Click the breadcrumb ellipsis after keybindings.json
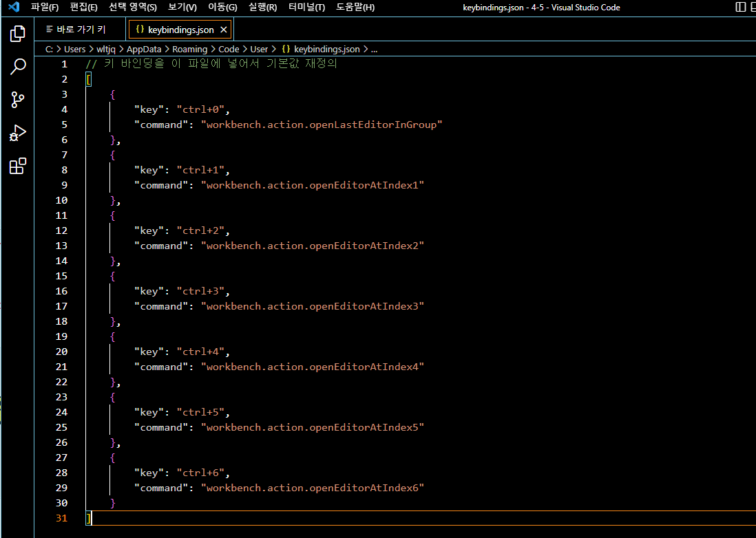Screen dimensions: 756x538 [x=374, y=50]
